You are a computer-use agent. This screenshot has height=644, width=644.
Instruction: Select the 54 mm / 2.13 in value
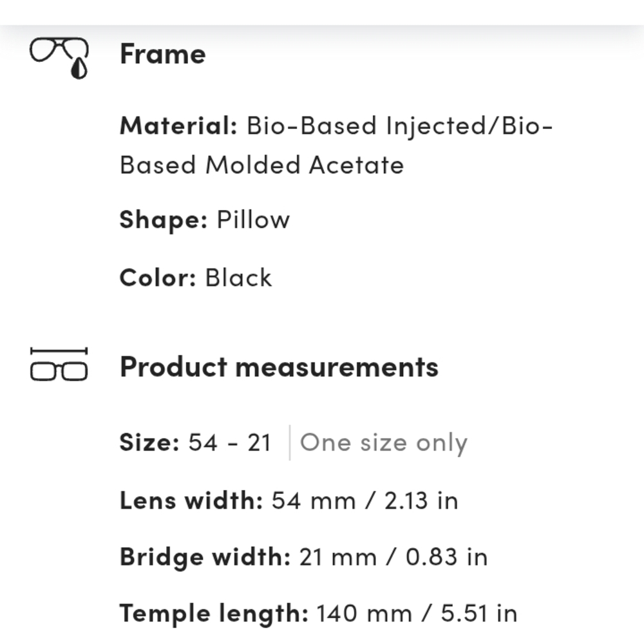(x=365, y=500)
